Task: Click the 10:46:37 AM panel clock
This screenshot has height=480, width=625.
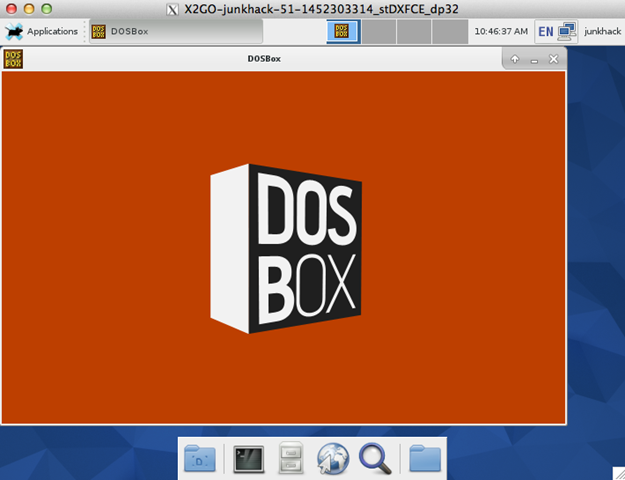Action: click(x=501, y=31)
